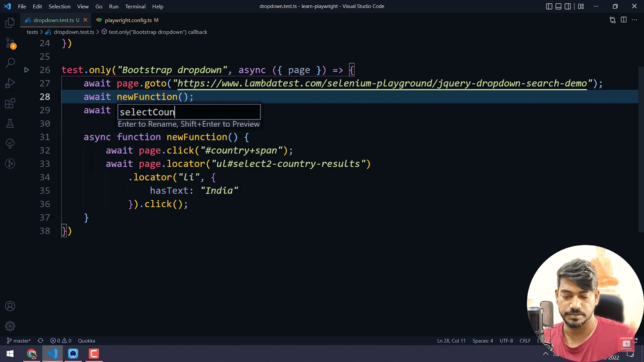
Task: Open the Edit menu
Action: (x=37, y=6)
